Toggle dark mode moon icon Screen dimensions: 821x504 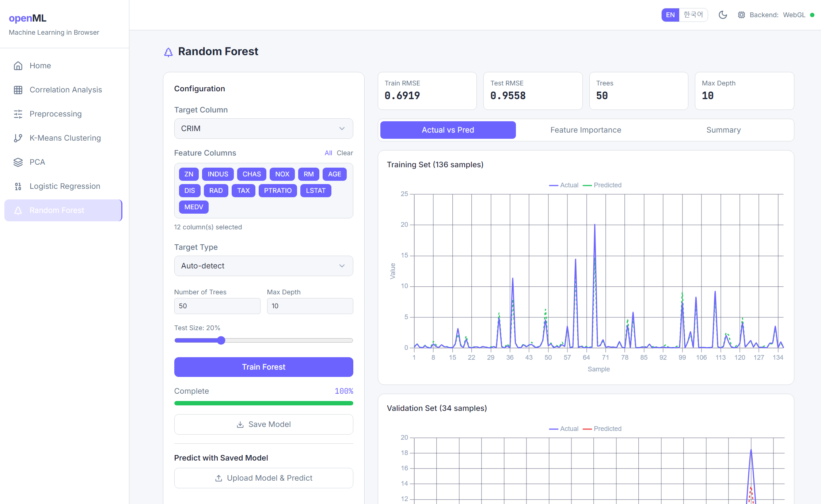click(722, 15)
